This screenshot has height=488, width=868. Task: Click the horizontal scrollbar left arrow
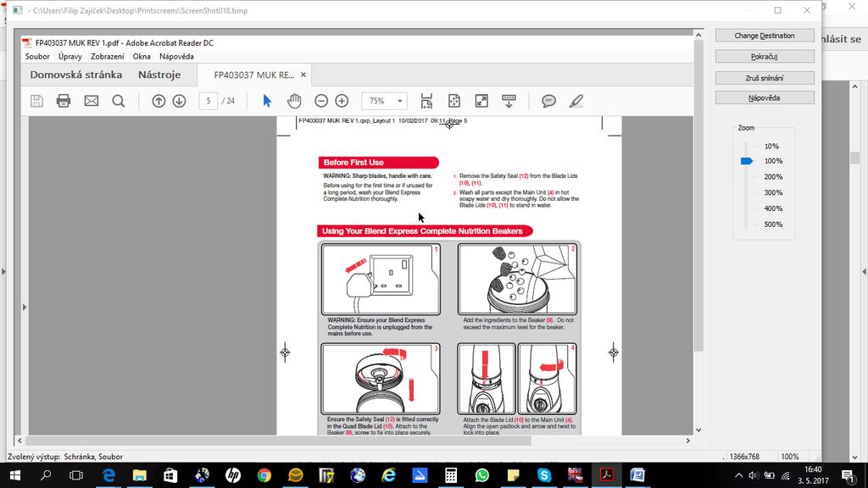tap(20, 441)
